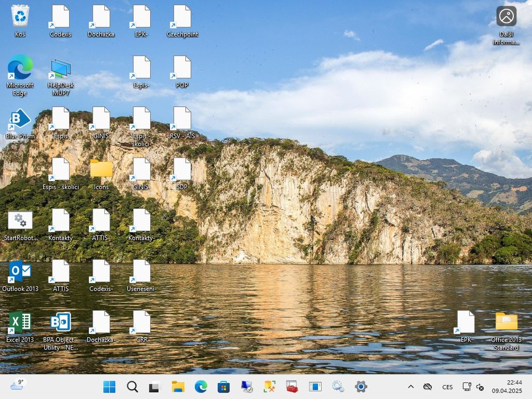
Task: Open the Windows Start menu
Action: (109, 387)
